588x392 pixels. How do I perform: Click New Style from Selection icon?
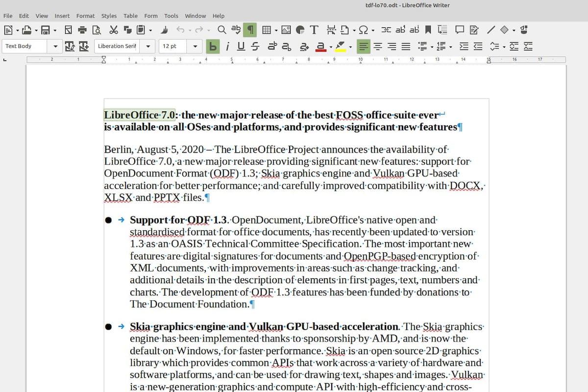[83, 47]
